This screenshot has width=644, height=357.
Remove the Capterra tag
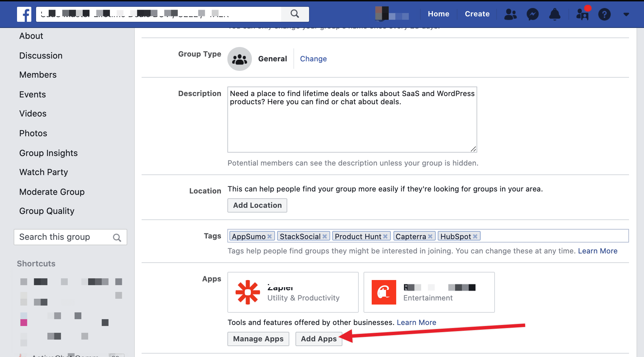tap(430, 236)
